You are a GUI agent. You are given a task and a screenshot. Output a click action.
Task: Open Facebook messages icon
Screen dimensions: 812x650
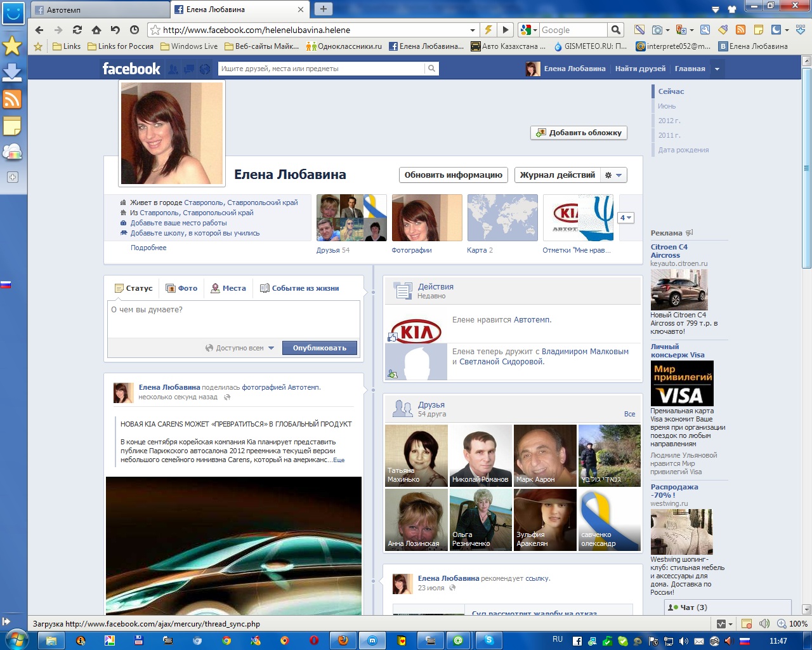[188, 69]
